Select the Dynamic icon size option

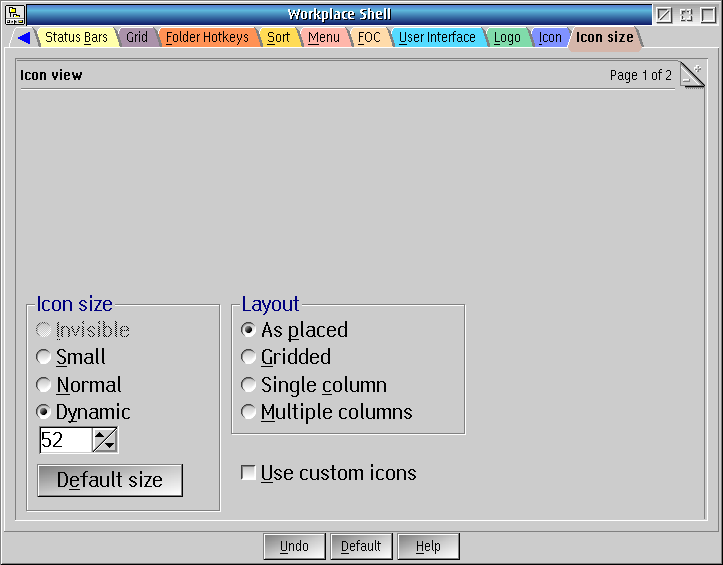point(83,412)
